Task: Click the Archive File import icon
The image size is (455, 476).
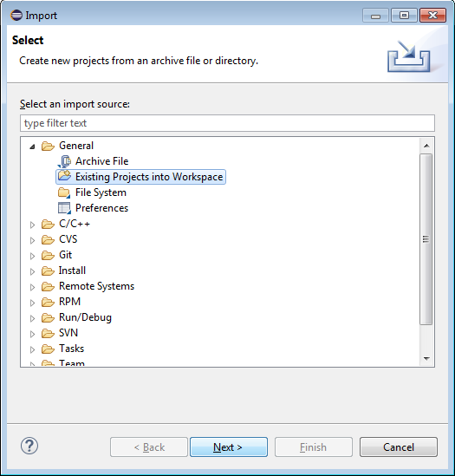Action: tap(64, 161)
